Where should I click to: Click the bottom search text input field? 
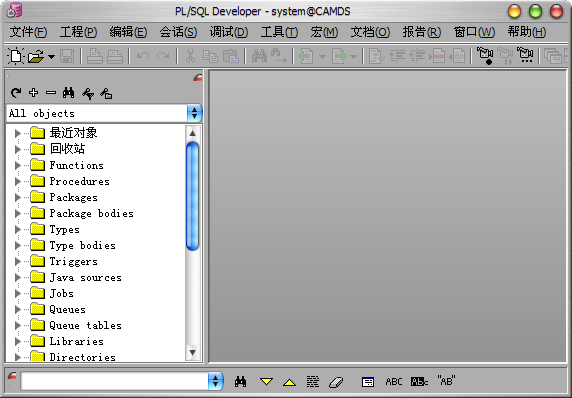[x=115, y=382]
